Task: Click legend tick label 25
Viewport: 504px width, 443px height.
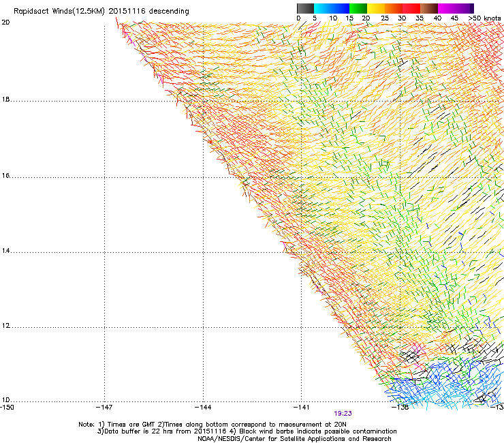Action: [385, 18]
